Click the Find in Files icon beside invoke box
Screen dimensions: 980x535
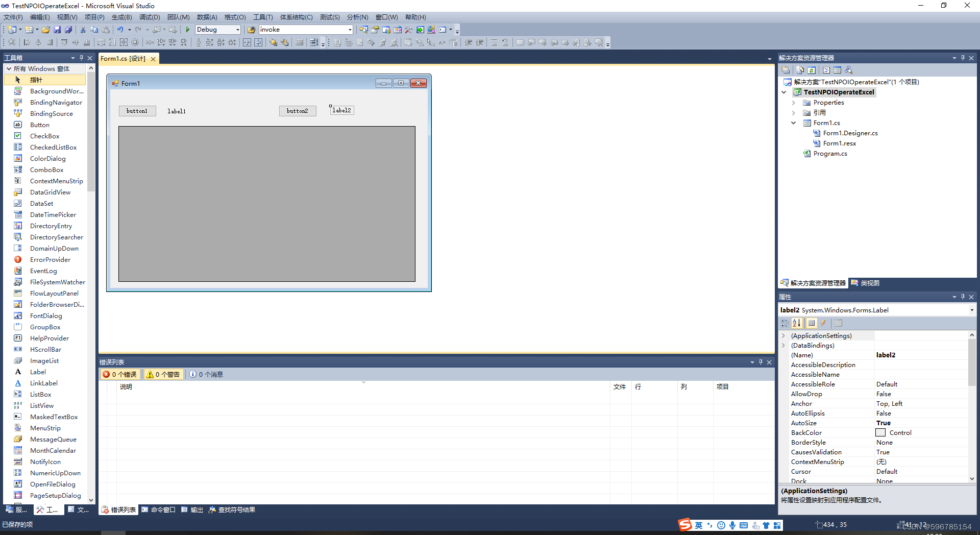pyautogui.click(x=251, y=30)
